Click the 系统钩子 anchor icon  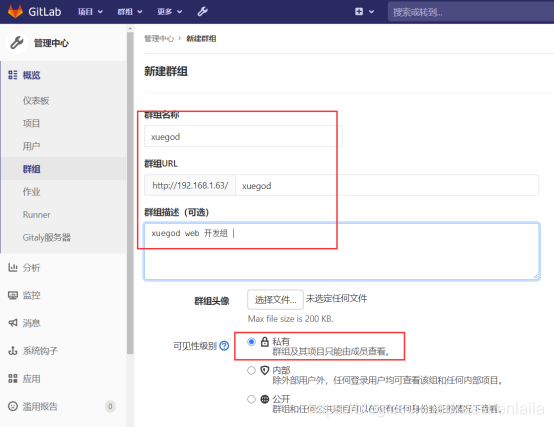click(13, 351)
